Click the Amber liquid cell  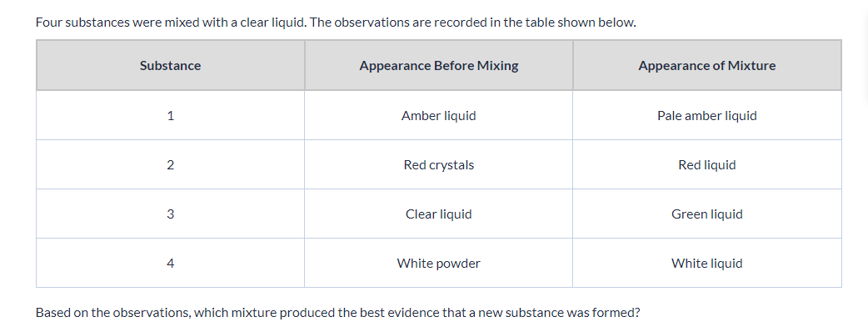[x=438, y=115]
